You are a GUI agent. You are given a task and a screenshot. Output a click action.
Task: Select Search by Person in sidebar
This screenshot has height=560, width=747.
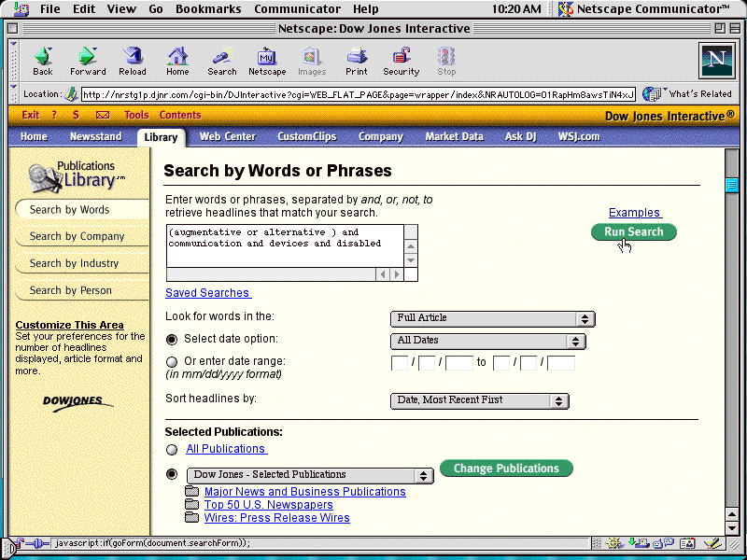[82, 290]
